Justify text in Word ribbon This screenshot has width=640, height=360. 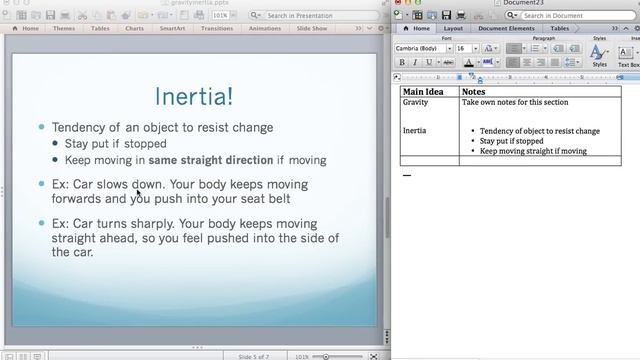(554, 62)
